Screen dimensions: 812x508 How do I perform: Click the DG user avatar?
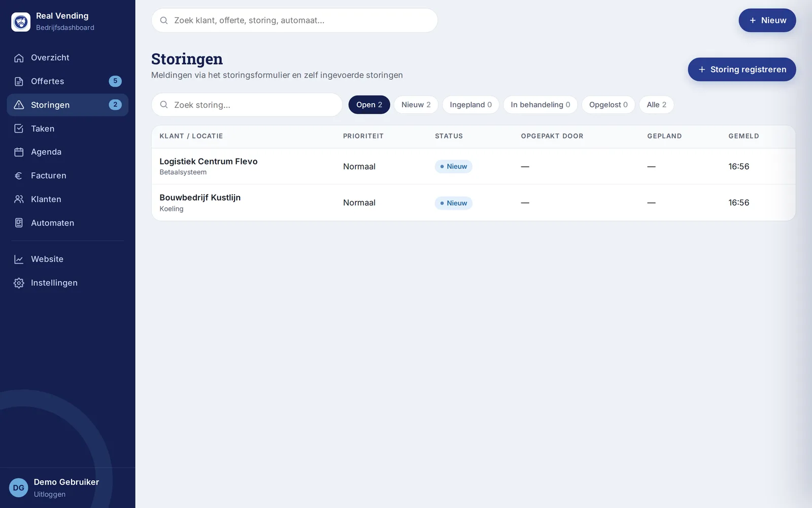pyautogui.click(x=19, y=488)
